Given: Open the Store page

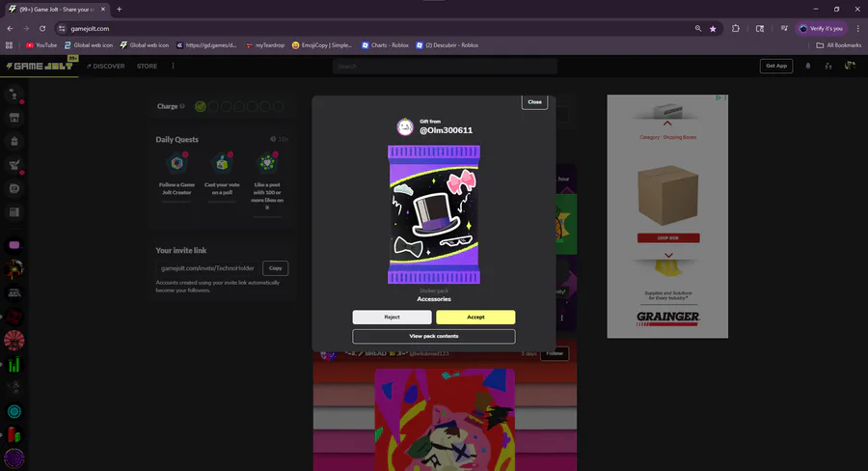Looking at the screenshot, I should [147, 66].
